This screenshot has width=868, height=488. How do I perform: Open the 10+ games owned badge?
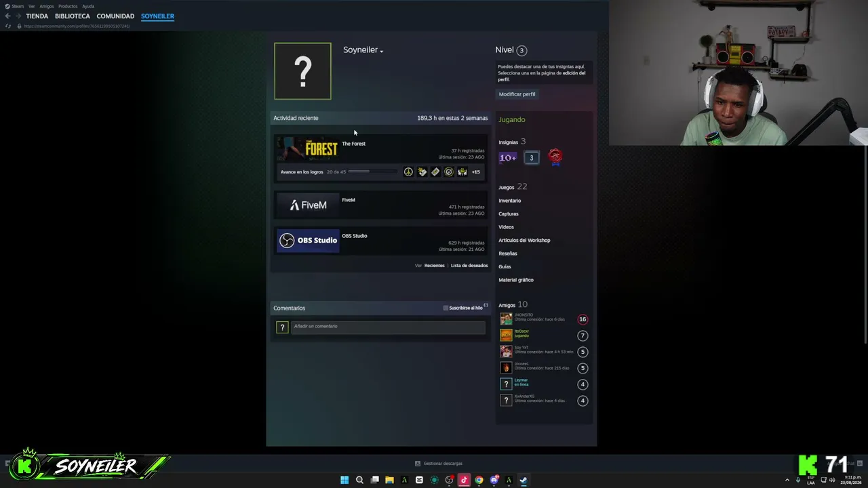[508, 157]
